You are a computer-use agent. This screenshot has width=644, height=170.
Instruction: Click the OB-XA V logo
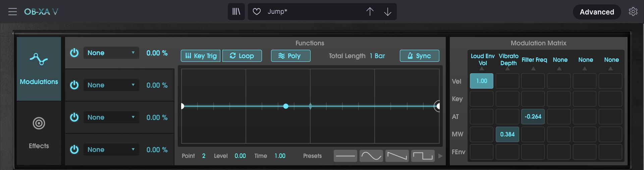click(41, 12)
